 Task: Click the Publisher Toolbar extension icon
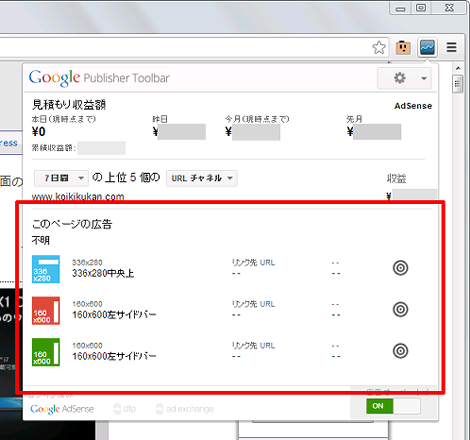427,48
